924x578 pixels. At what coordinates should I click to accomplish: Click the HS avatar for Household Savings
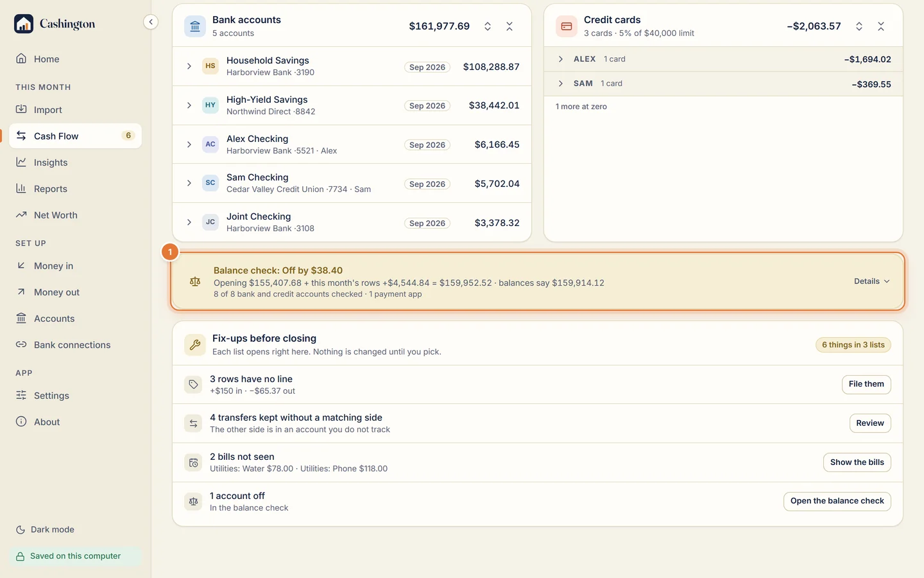[x=210, y=66]
